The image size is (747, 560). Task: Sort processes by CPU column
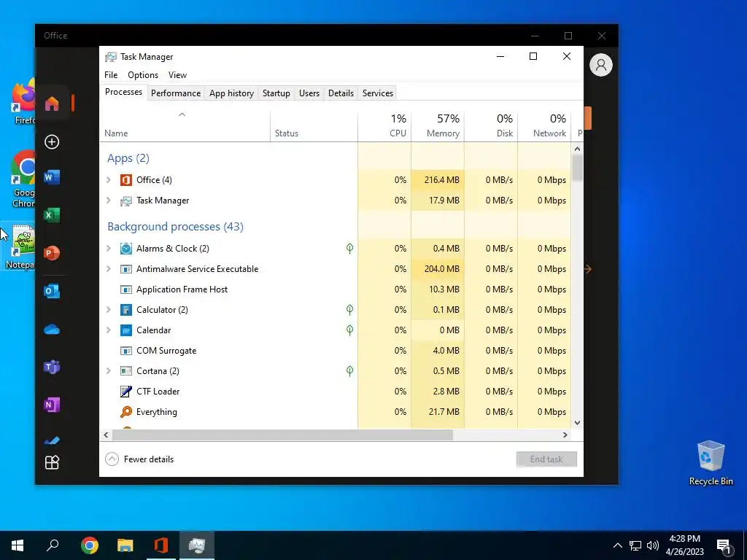click(x=384, y=126)
